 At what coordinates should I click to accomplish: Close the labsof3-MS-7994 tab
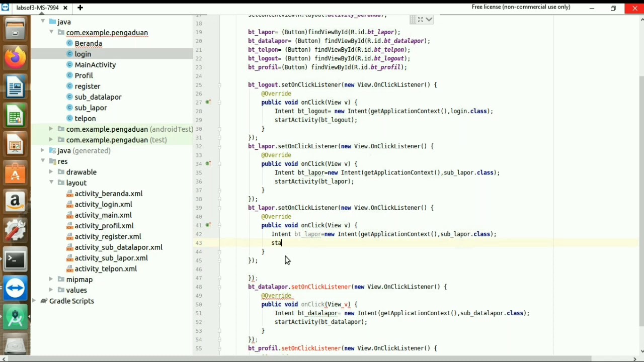coord(65,8)
